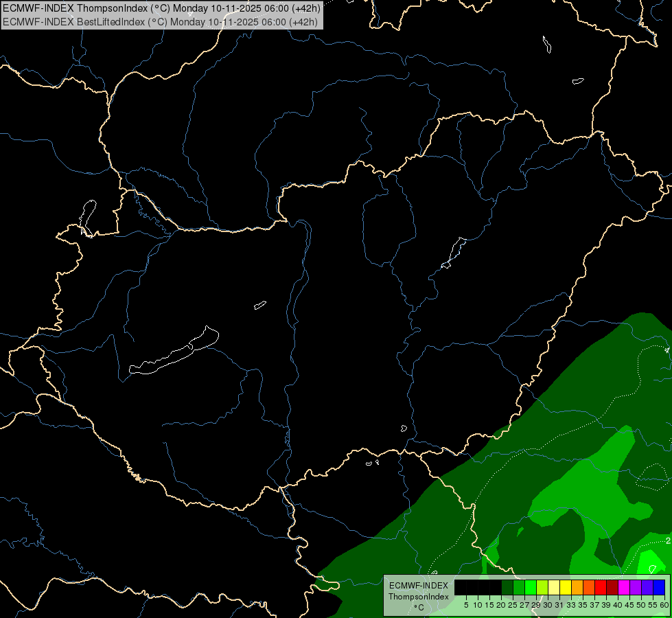Pick the blue 55–60 legend swatch
Screen dimensions: 672x618
coord(659,587)
